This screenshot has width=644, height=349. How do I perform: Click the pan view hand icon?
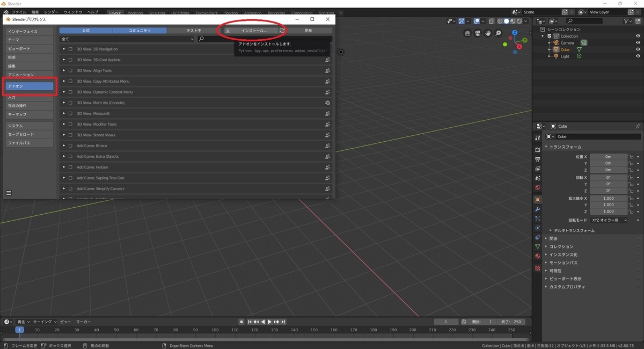(488, 33)
